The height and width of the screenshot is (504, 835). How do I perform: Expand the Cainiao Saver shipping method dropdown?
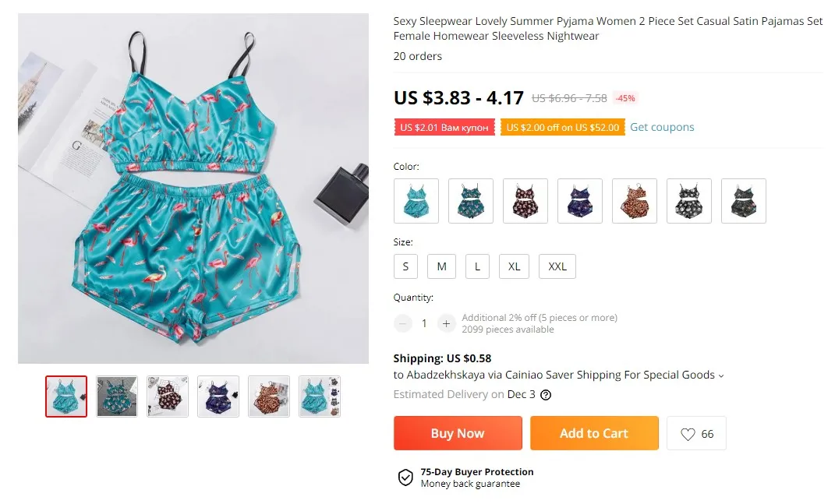pyautogui.click(x=721, y=375)
